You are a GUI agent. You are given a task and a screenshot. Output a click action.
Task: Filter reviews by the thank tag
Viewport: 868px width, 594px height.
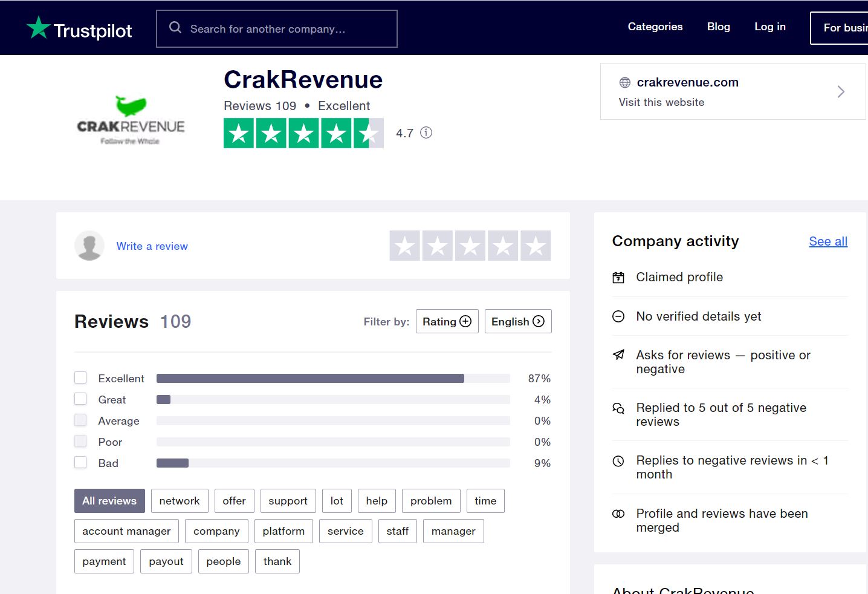tap(277, 561)
